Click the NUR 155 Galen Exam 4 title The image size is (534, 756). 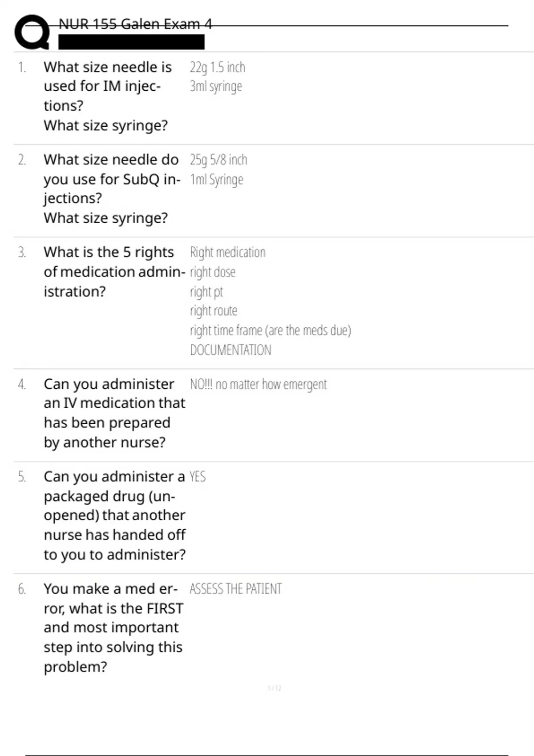135,24
